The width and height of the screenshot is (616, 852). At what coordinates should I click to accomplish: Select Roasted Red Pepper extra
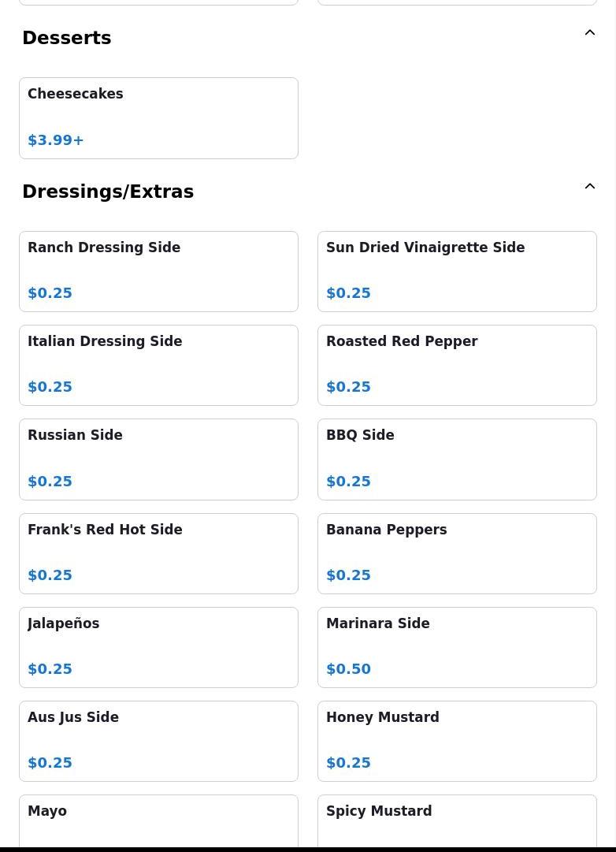coord(457,365)
